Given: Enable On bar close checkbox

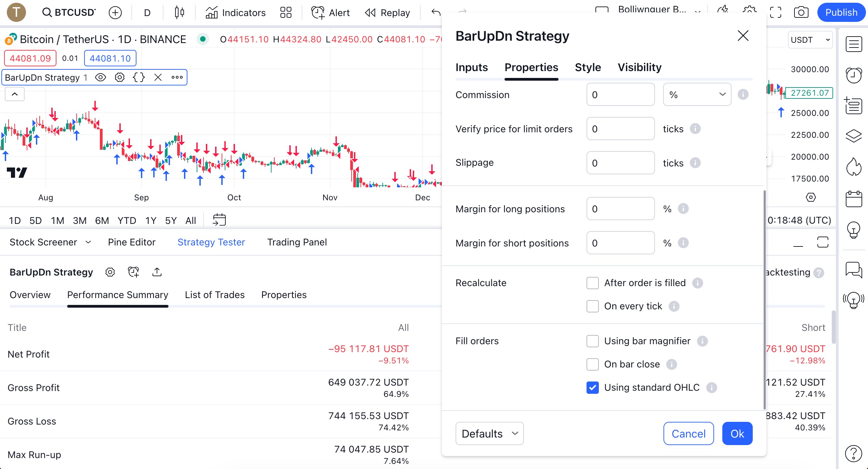Looking at the screenshot, I should click(593, 364).
